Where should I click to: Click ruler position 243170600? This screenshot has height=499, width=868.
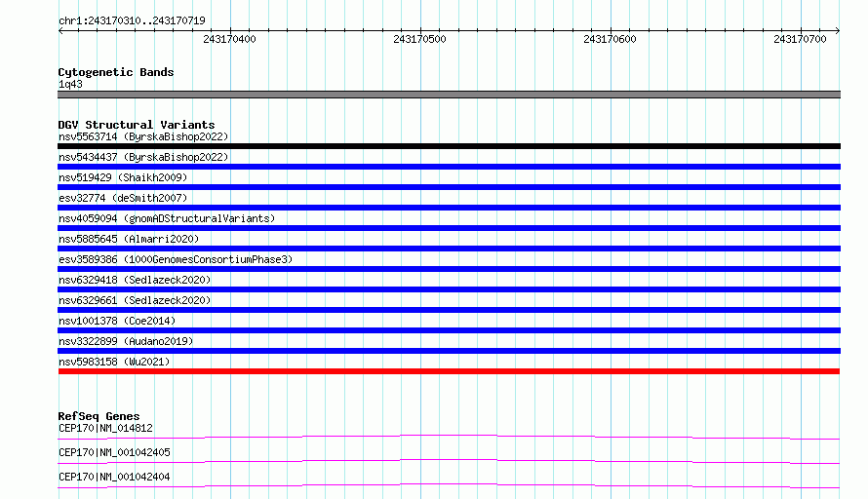click(x=610, y=39)
